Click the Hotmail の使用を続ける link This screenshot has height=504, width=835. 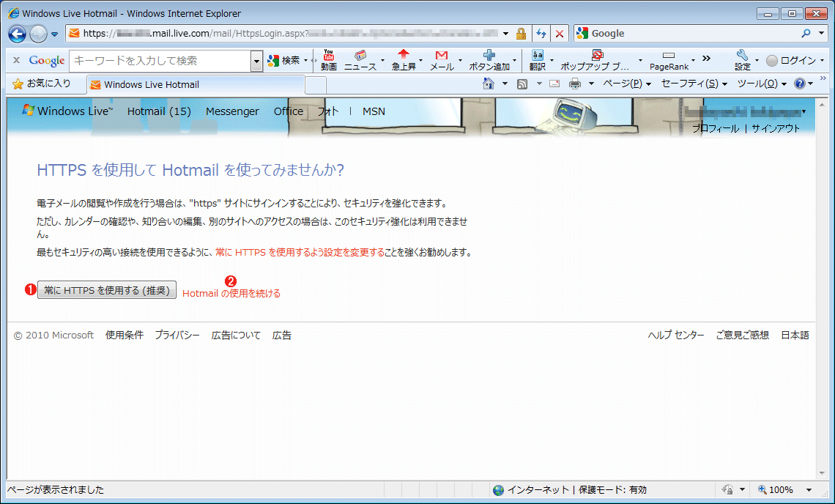[x=231, y=293]
